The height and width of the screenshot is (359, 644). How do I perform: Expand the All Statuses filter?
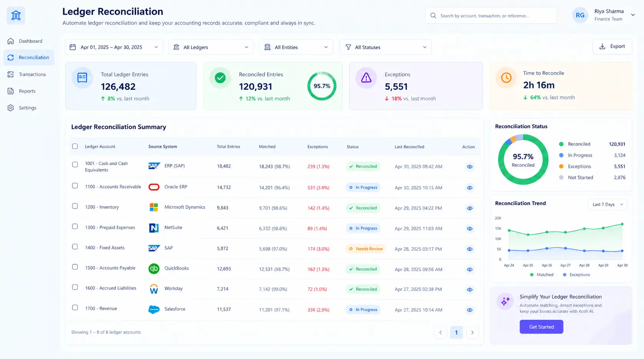coord(385,47)
